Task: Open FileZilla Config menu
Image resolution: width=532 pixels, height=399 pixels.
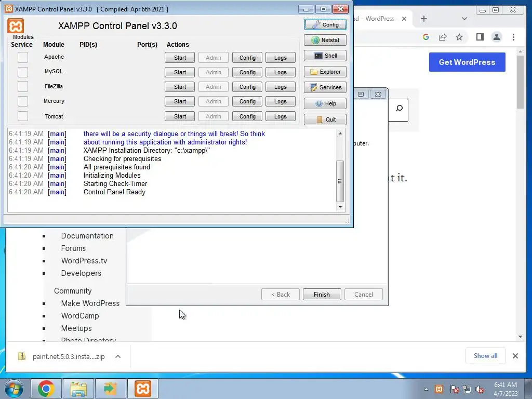Action: (247, 87)
